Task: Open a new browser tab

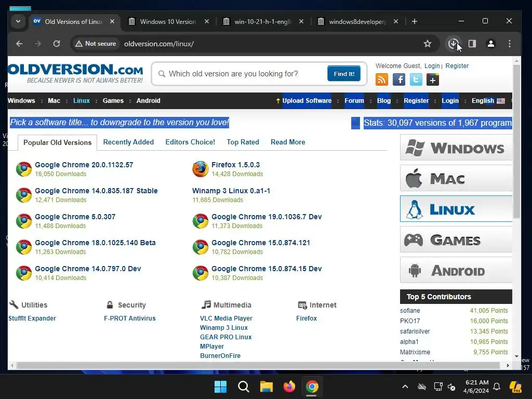Action: (414, 21)
